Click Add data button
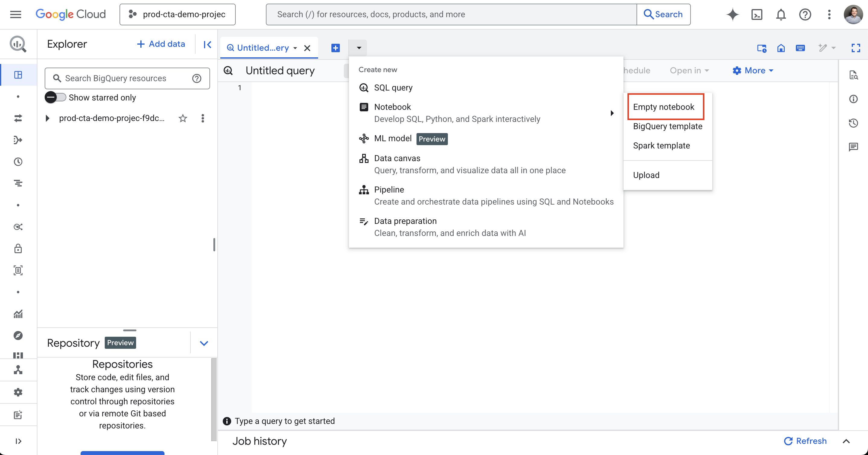 pyautogui.click(x=161, y=44)
